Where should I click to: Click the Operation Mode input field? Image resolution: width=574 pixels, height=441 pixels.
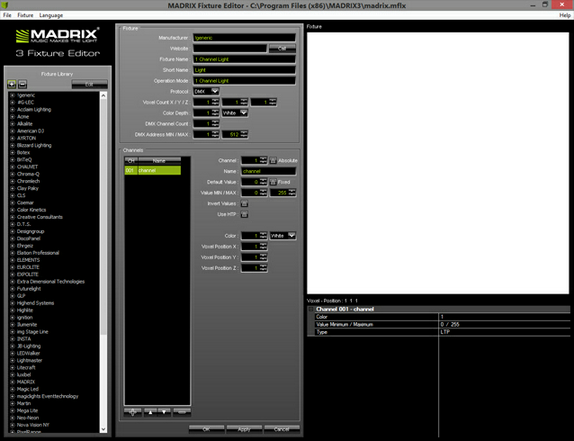coord(244,81)
